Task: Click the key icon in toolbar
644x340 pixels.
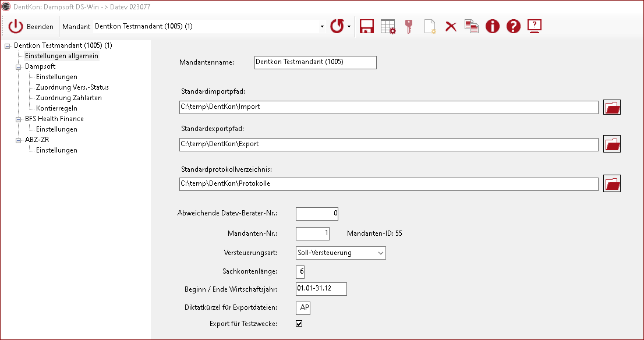Action: pos(409,27)
